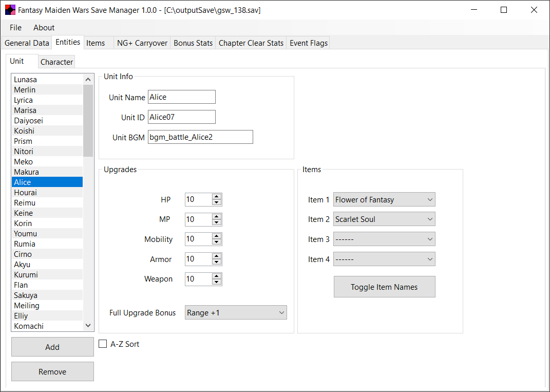Open the Event Flags tab
550x392 pixels.
(308, 43)
